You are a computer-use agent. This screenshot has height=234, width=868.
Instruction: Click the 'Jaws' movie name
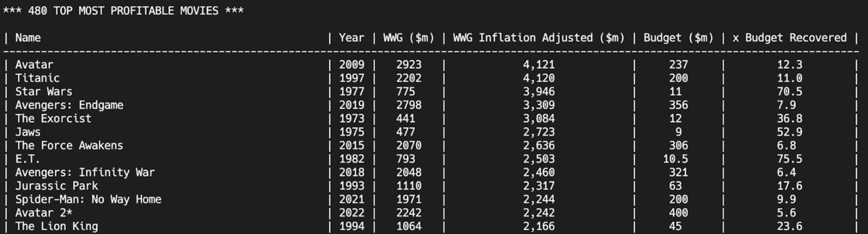click(x=28, y=132)
